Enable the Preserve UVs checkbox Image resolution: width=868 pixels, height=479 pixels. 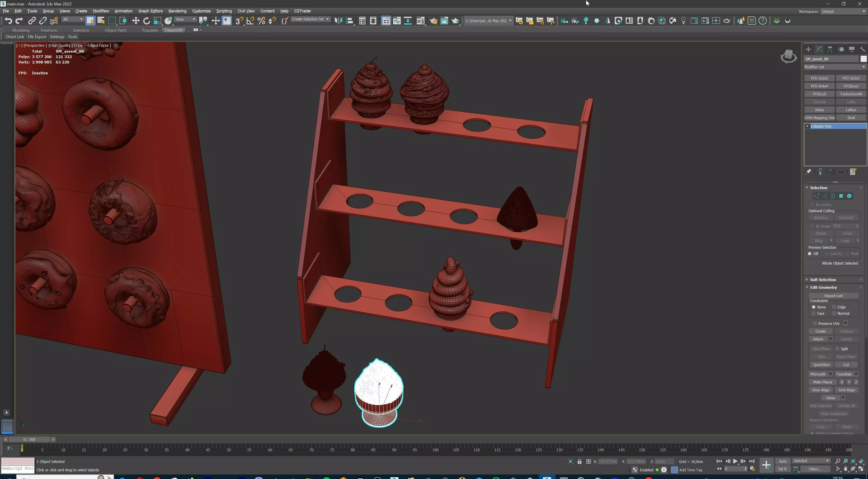[x=815, y=323]
